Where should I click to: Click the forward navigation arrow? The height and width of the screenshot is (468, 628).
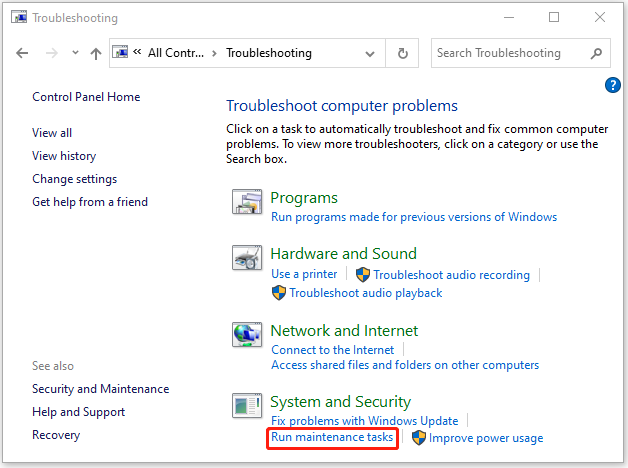point(52,53)
